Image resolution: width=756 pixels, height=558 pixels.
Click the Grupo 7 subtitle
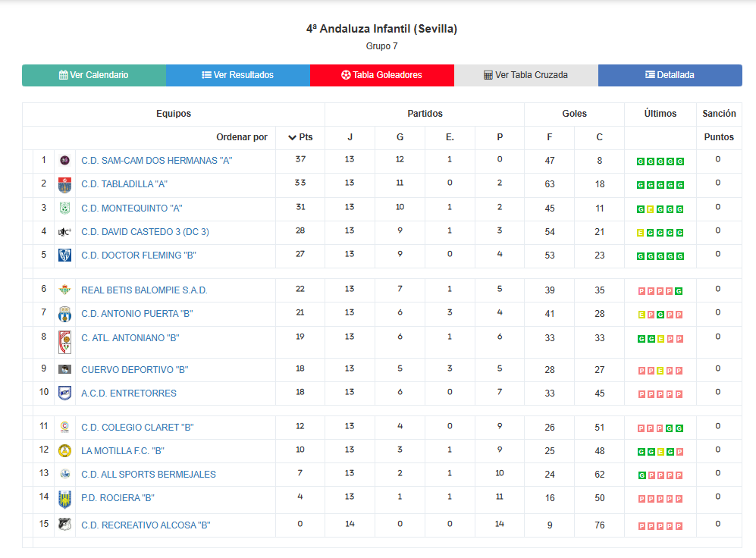382,46
